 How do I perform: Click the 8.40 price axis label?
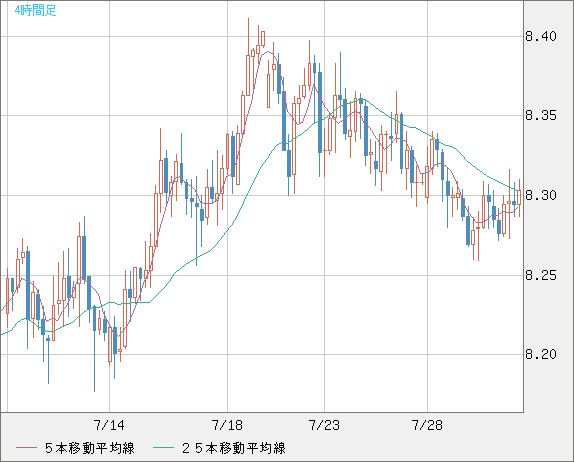541,36
